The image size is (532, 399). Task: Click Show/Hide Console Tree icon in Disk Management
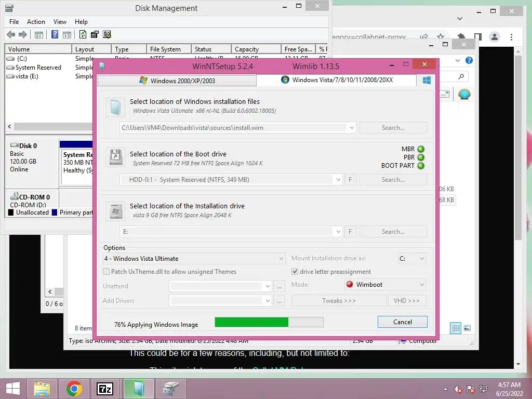point(38,35)
